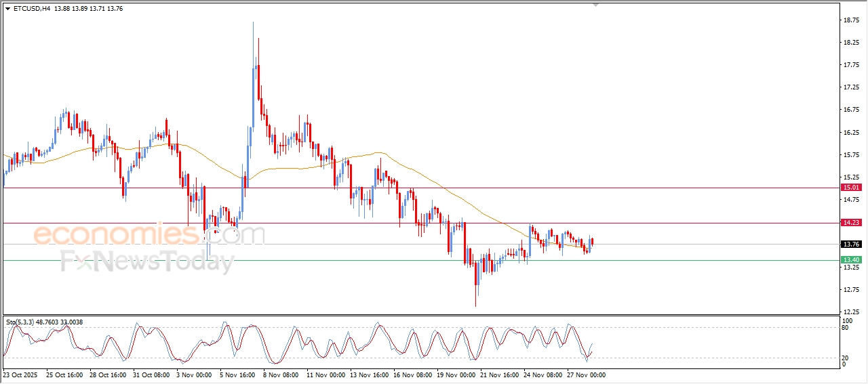Click the 16.25 price scale label
868x384 pixels.
tap(850, 133)
